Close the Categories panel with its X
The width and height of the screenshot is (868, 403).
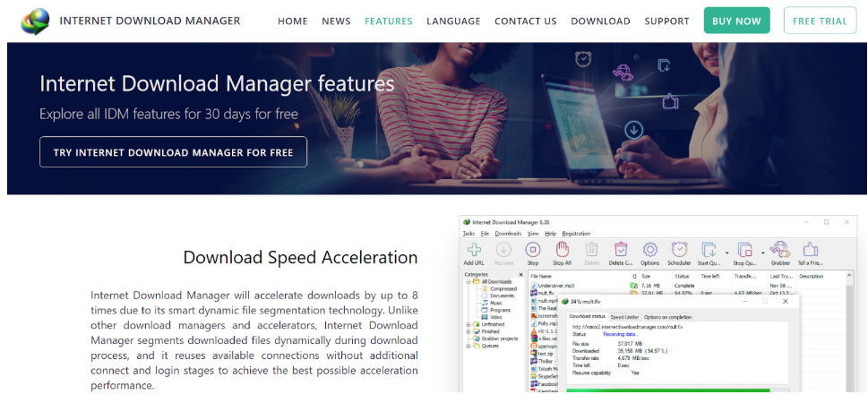[x=520, y=275]
